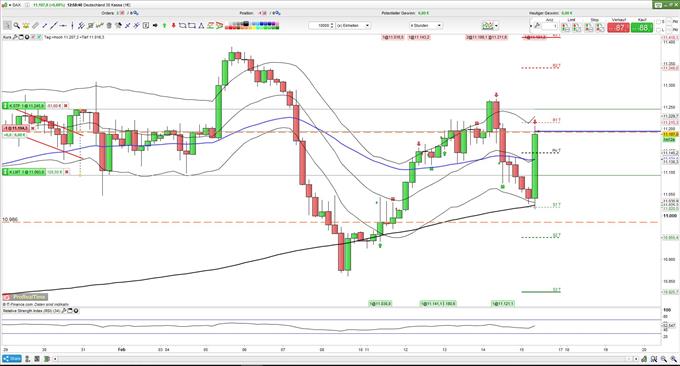
Task: Toggle the green checkbox in Kurs row
Action: (x=39, y=37)
